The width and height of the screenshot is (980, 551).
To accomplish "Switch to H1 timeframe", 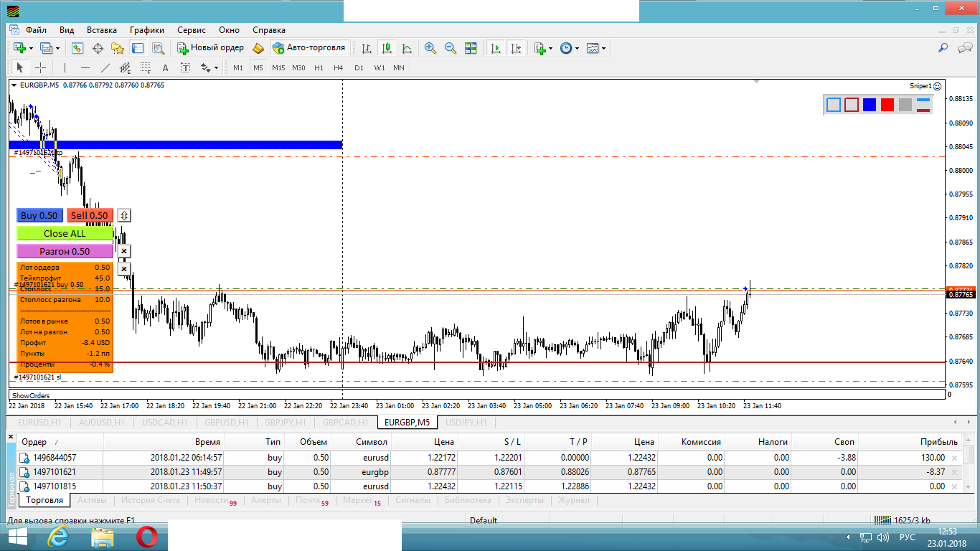I will click(x=319, y=68).
